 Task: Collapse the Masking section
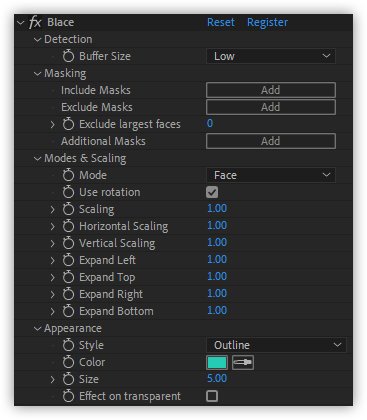click(37, 74)
